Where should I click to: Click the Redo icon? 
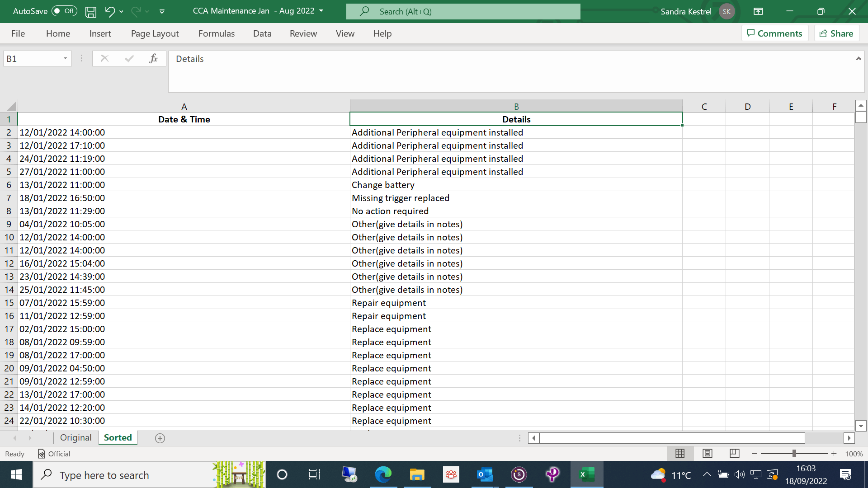coord(136,11)
